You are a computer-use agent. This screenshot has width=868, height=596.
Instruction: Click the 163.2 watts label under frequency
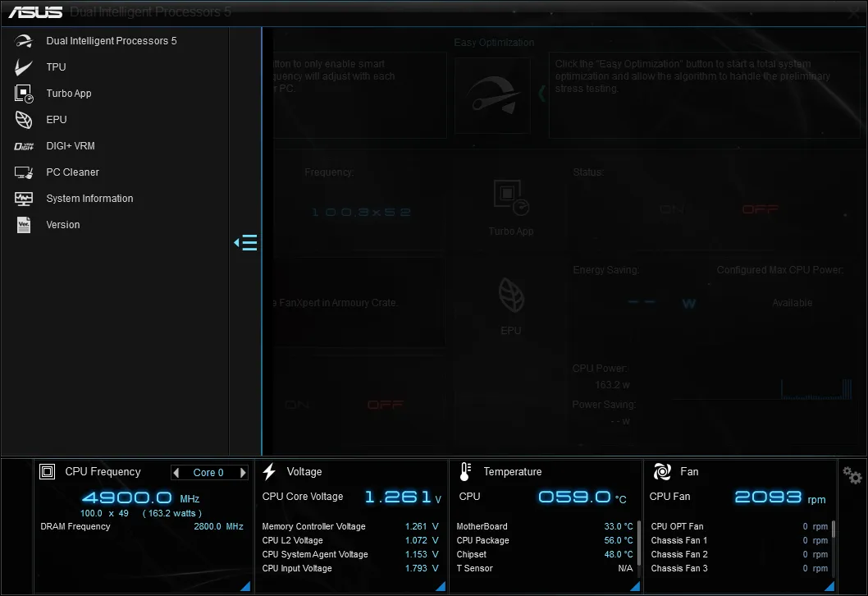click(x=172, y=513)
